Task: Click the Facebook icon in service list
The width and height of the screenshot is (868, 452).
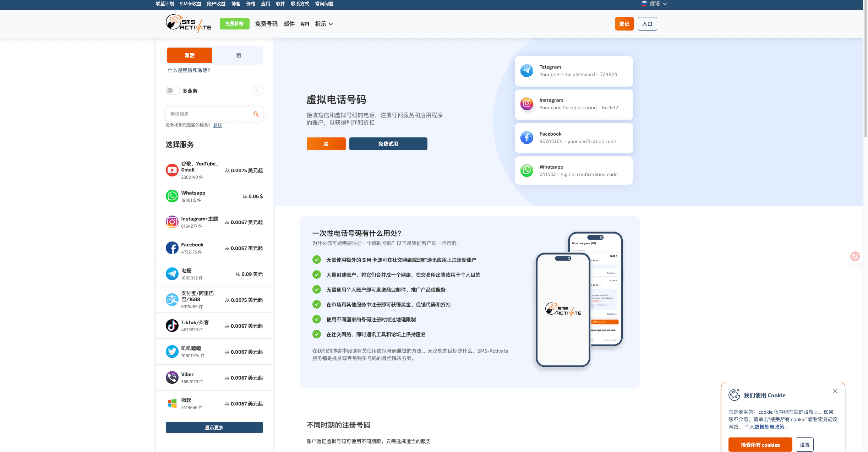Action: click(x=172, y=248)
